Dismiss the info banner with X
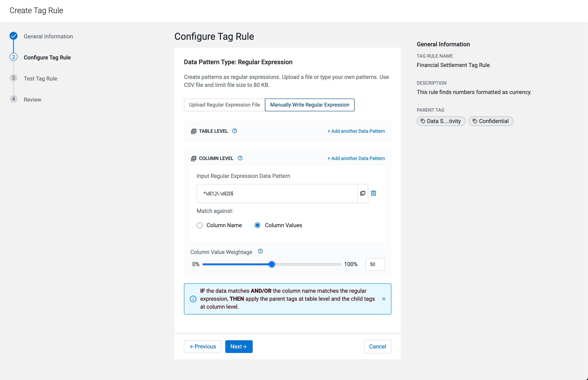The image size is (588, 380). click(384, 299)
